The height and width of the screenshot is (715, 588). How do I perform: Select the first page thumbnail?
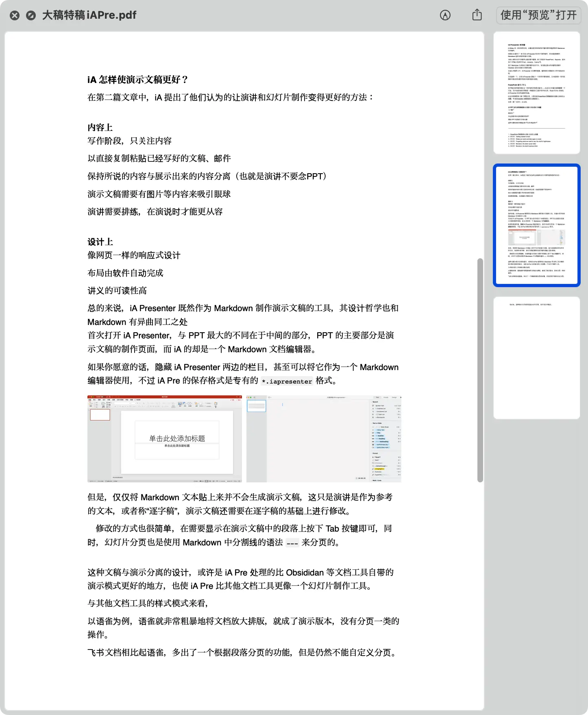pyautogui.click(x=537, y=93)
